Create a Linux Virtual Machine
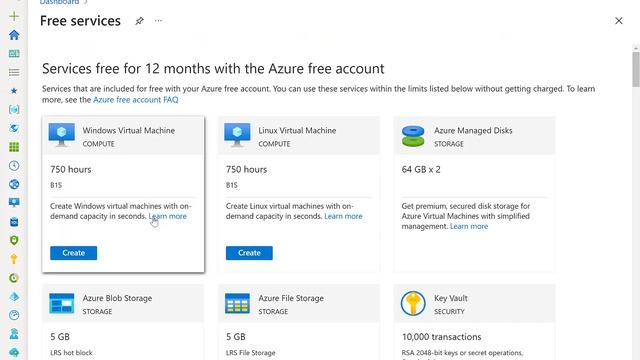This screenshot has height=360, width=640. tap(249, 253)
